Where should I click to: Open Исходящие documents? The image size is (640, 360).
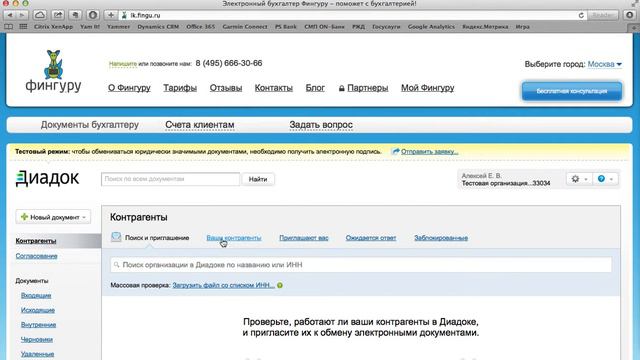[38, 310]
